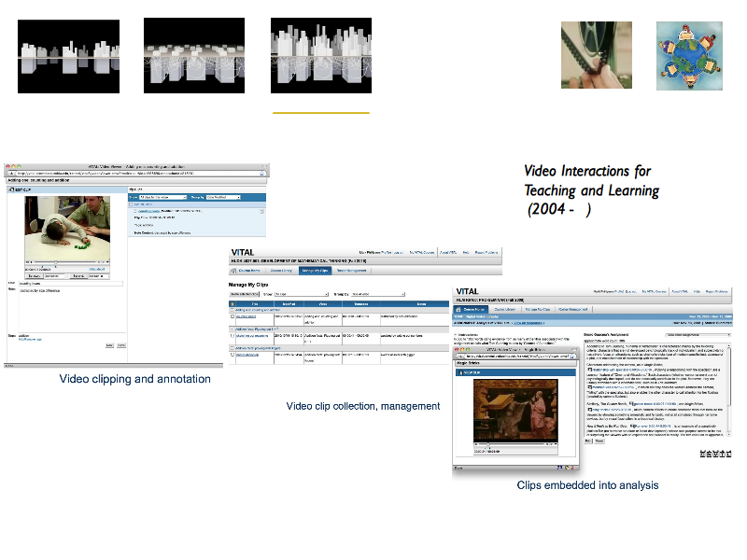747x560 pixels.
Task: Open the Course Library tab in the analysis window
Action: click(x=504, y=308)
